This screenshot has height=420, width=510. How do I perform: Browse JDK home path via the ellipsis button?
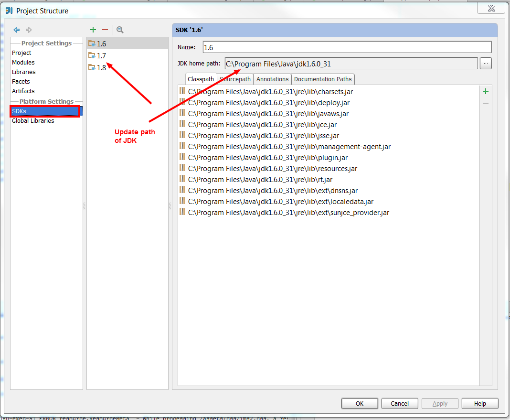[486, 63]
